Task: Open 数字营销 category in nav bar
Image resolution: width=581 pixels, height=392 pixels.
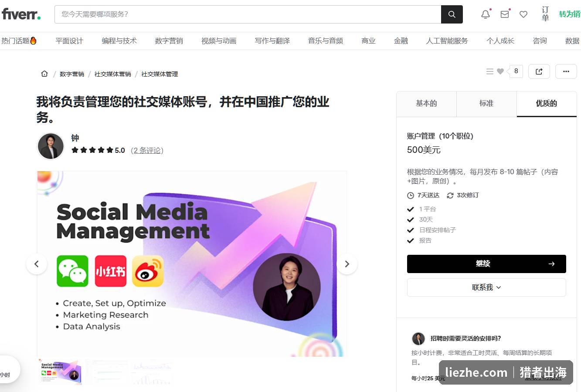Action: [x=169, y=41]
